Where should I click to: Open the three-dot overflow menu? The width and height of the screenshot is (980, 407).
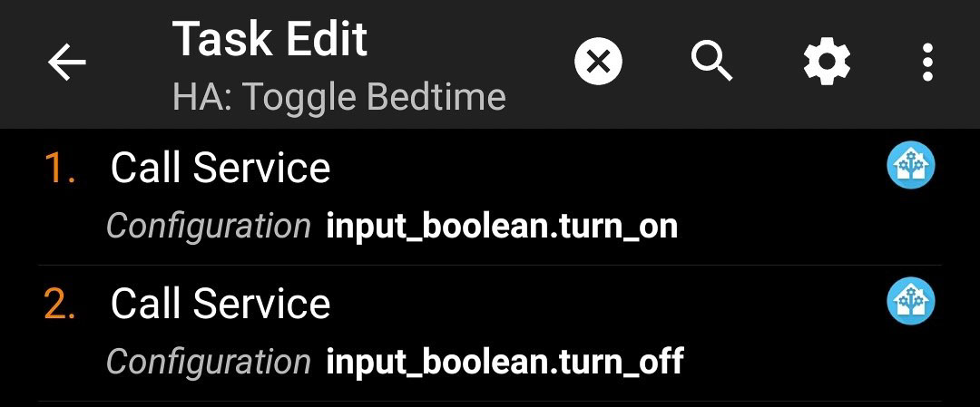(x=927, y=62)
